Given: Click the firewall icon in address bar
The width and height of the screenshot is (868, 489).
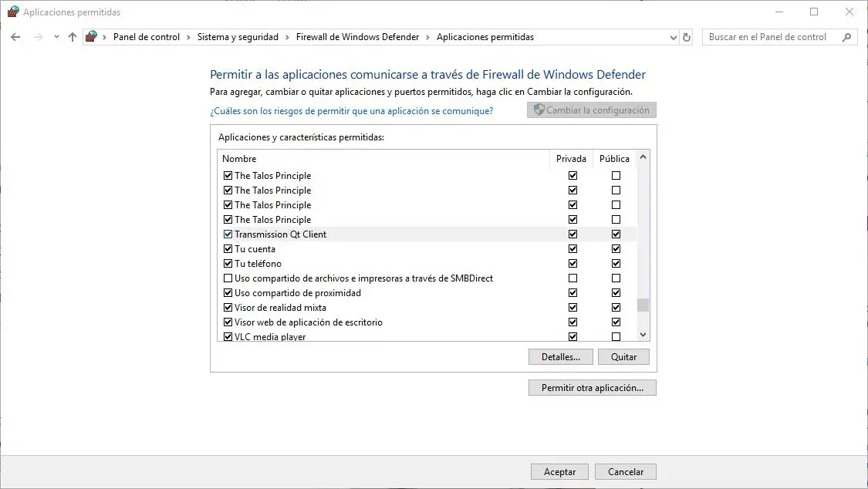Looking at the screenshot, I should (x=92, y=37).
